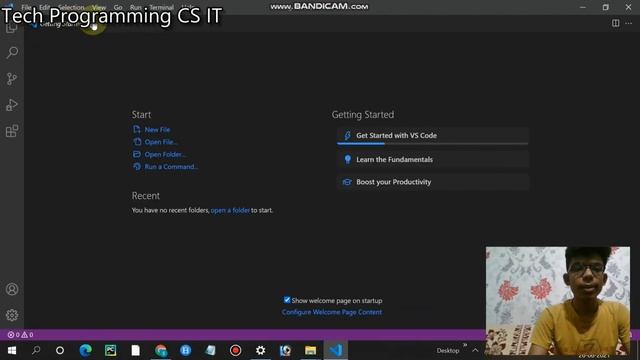Open Windows taskbar search
640x360 pixels.
36,350
